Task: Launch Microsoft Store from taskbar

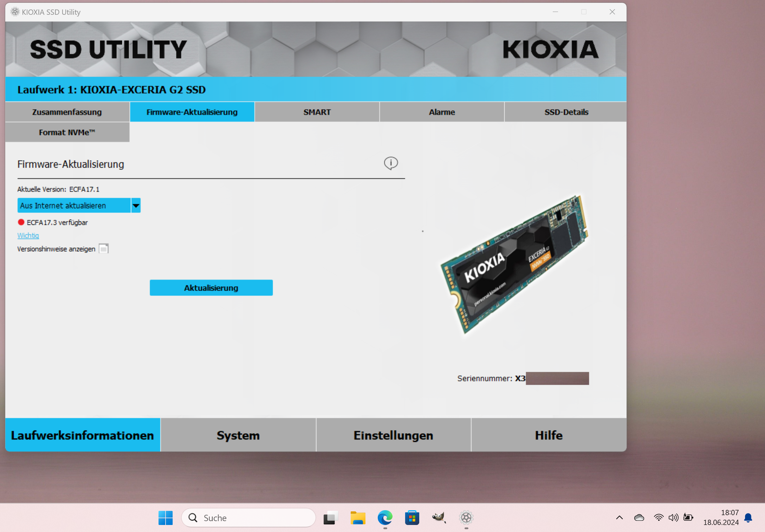Action: (412, 518)
